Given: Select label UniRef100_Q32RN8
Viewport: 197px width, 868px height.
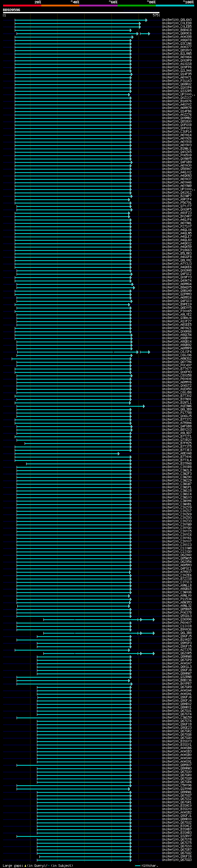Looking at the screenshot, I should (177, 677).
